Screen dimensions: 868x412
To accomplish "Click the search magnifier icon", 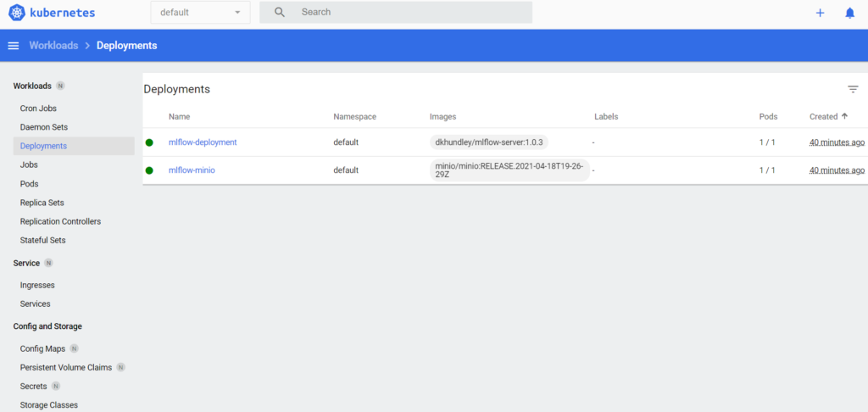I will point(280,12).
